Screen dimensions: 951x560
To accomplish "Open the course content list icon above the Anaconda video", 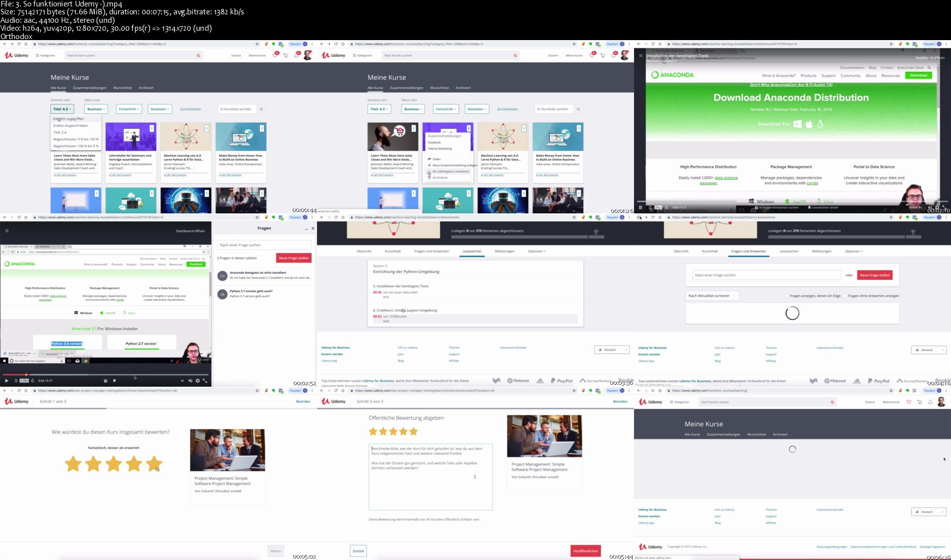I will point(7,230).
